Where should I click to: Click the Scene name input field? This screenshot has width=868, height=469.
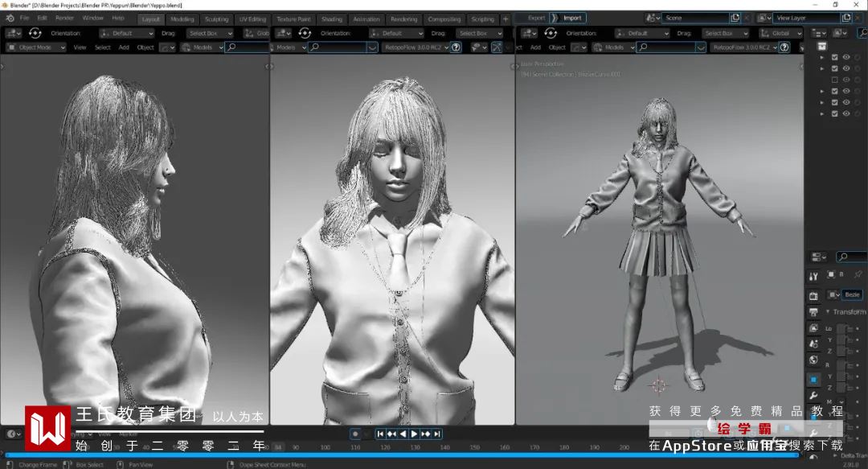pyautogui.click(x=695, y=18)
